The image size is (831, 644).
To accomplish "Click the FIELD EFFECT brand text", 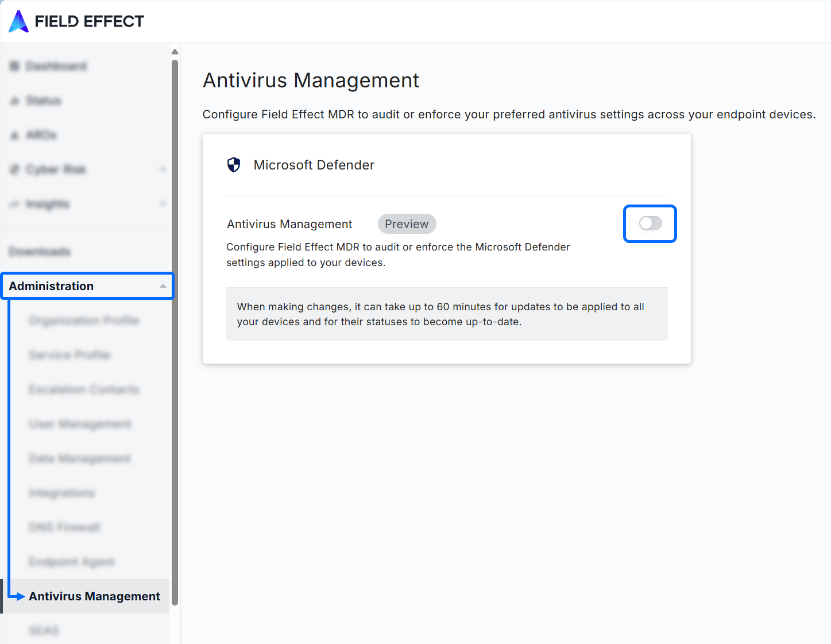I will tap(89, 21).
